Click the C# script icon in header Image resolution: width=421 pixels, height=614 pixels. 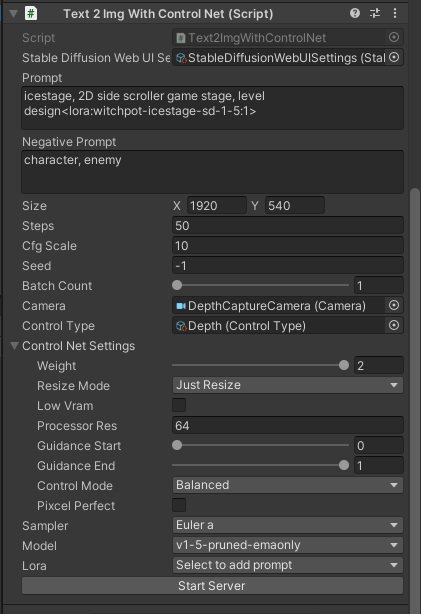click(31, 13)
